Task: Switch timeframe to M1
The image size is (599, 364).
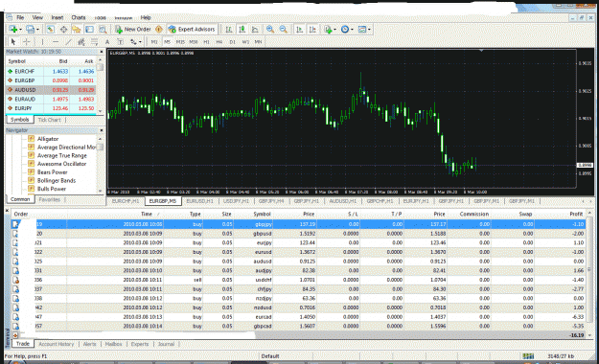Action: pos(154,42)
